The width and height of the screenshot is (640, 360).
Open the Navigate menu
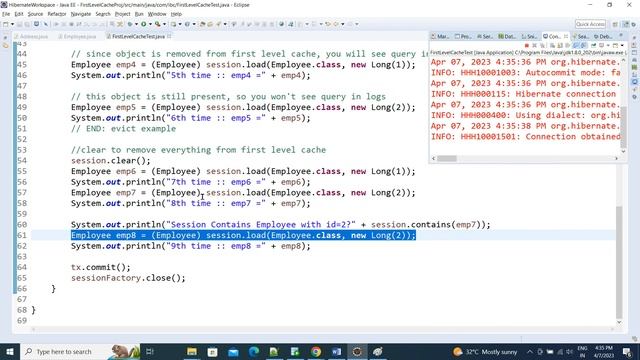[x=81, y=14]
